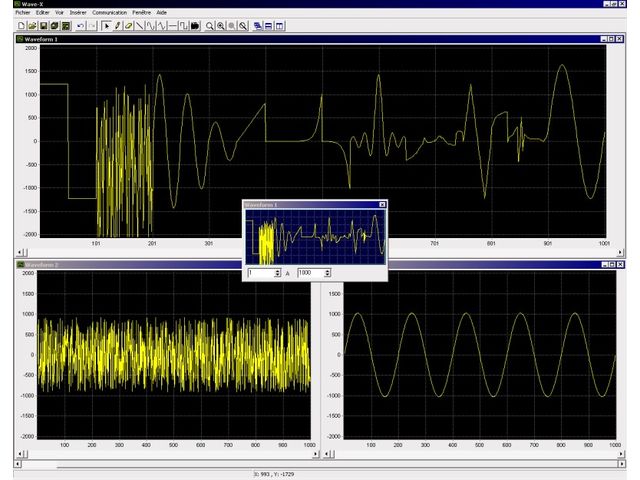Insert a sine wave shape
640x480 pixels.
(151, 26)
